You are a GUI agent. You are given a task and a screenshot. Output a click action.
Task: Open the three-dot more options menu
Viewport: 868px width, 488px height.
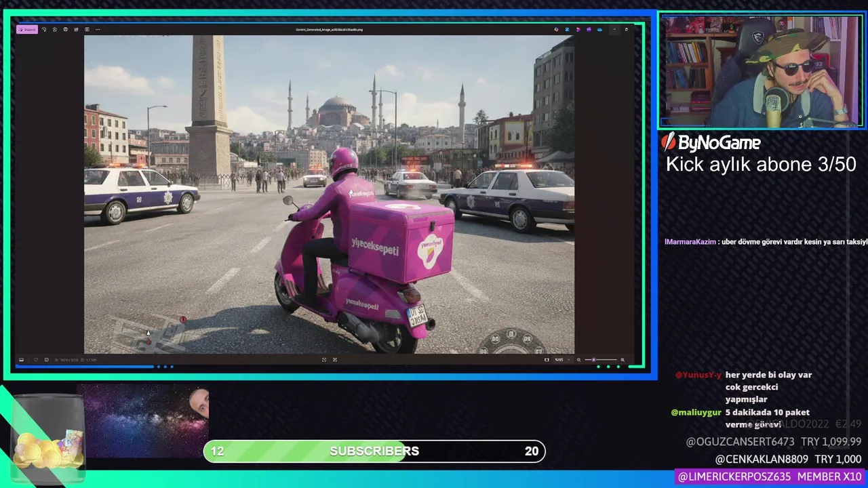[x=98, y=30]
